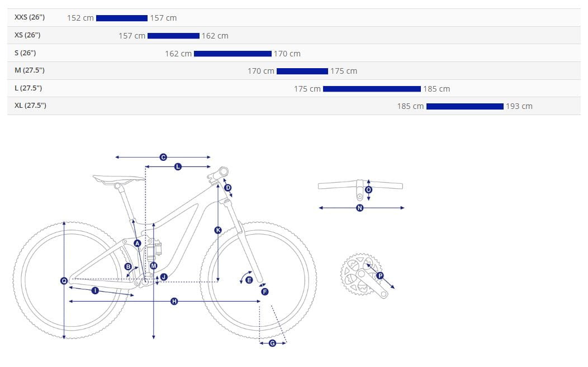Click the XXS (26") size label

pos(30,17)
